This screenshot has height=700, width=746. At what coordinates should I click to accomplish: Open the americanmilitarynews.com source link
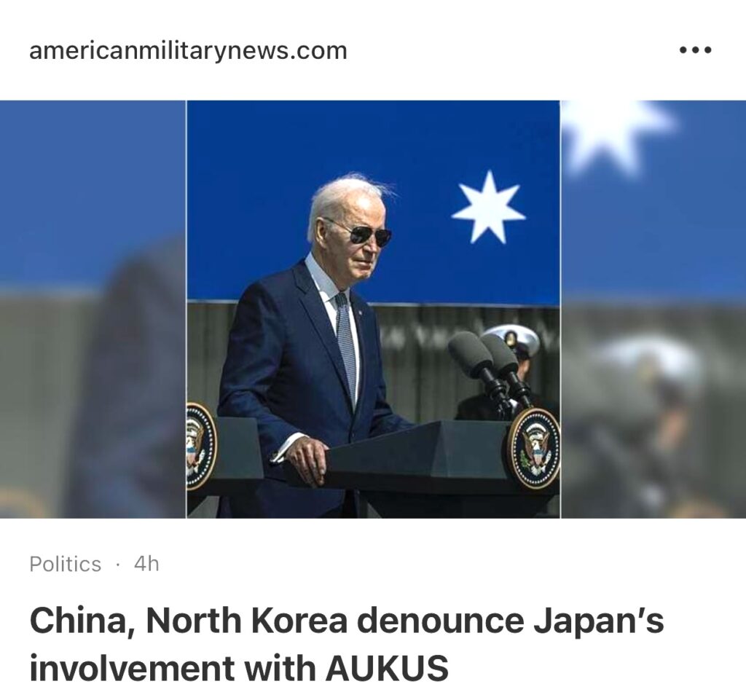(189, 50)
